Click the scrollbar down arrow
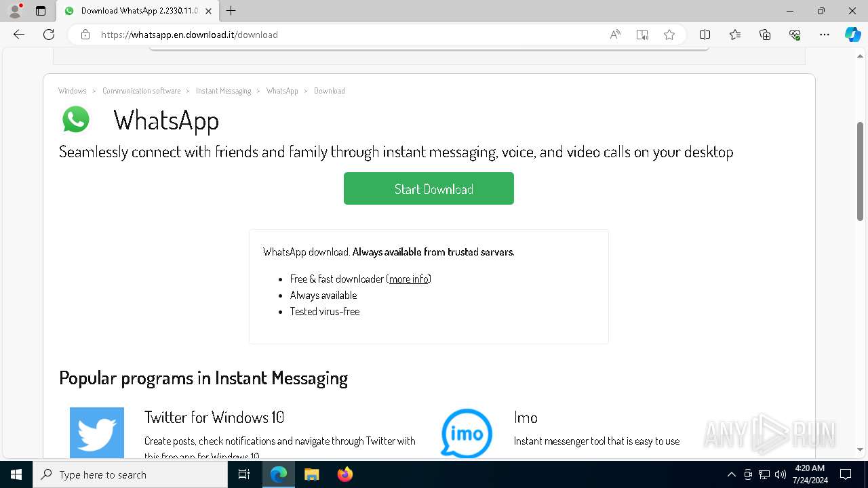 860,449
